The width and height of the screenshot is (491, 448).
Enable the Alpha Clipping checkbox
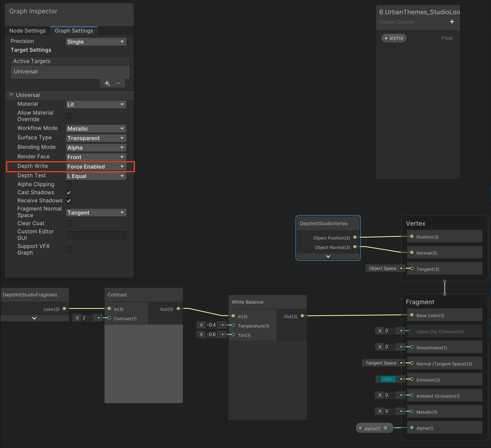tap(69, 184)
